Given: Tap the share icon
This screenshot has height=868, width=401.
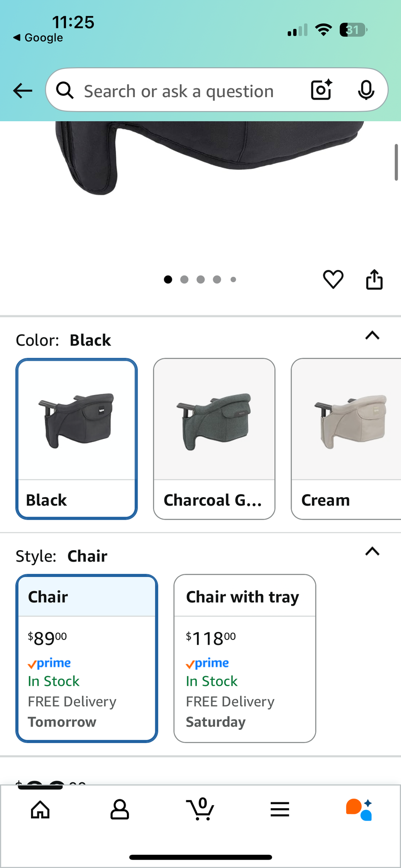Looking at the screenshot, I should tap(374, 279).
